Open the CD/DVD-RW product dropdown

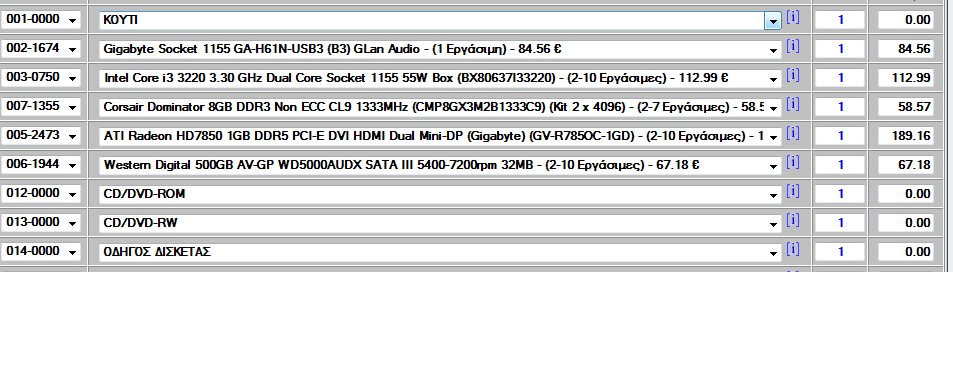tap(773, 224)
